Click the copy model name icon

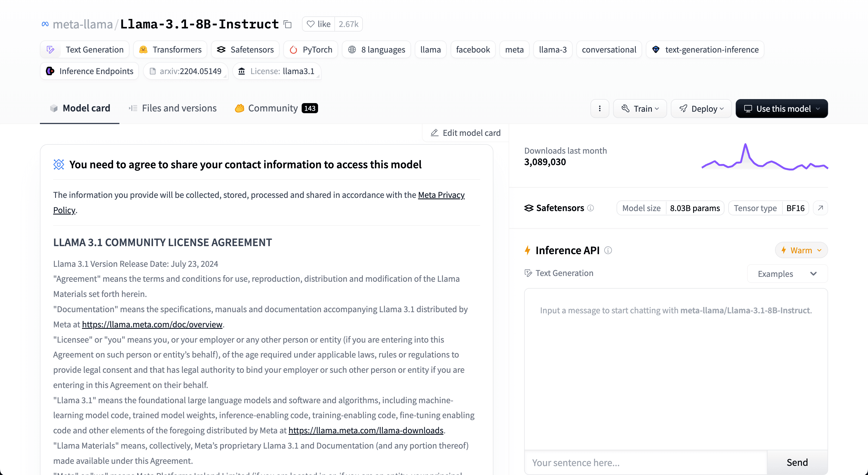click(287, 24)
